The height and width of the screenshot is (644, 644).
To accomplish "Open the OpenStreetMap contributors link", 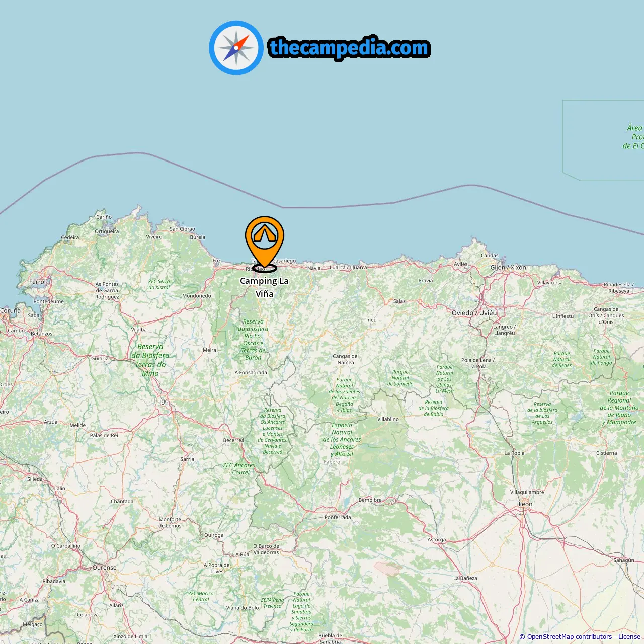I will pyautogui.click(x=570, y=637).
